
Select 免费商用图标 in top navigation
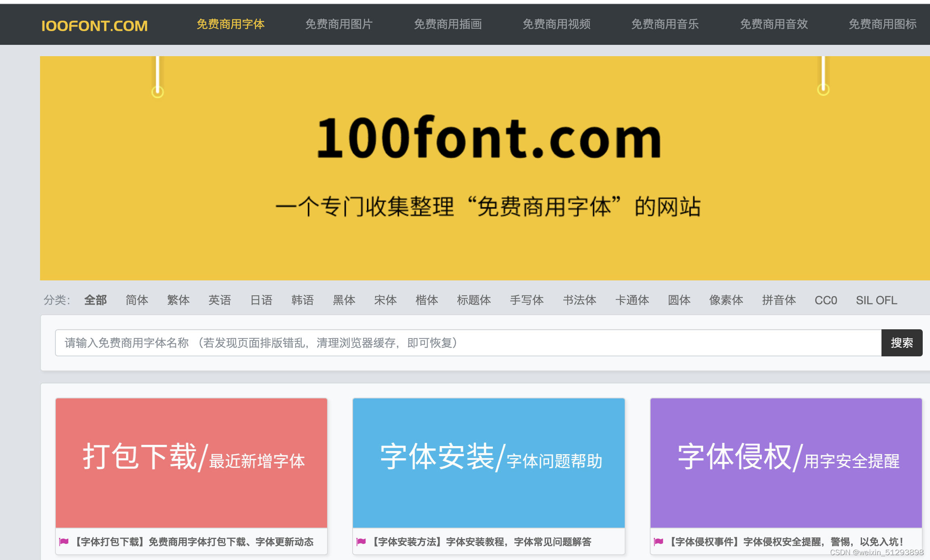[x=882, y=24]
